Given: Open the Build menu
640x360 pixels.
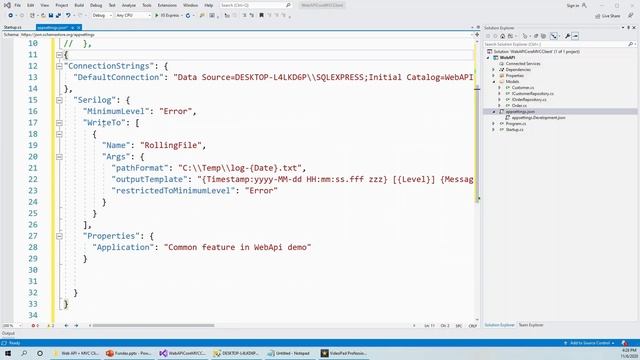Looking at the screenshot, I should click(79, 5).
